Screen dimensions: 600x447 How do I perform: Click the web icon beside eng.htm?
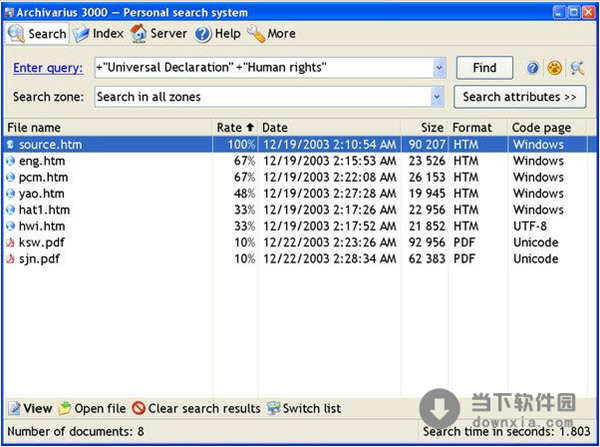pyautogui.click(x=10, y=161)
